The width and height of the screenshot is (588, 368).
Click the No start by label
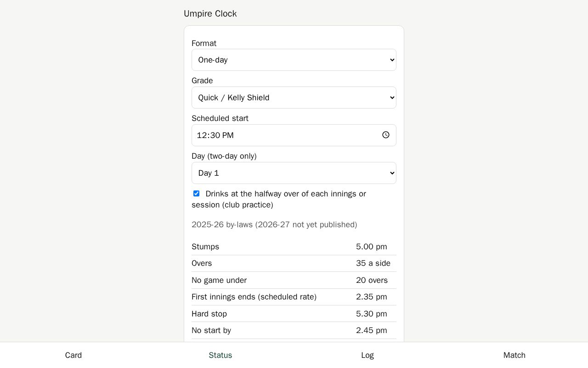(x=211, y=330)
